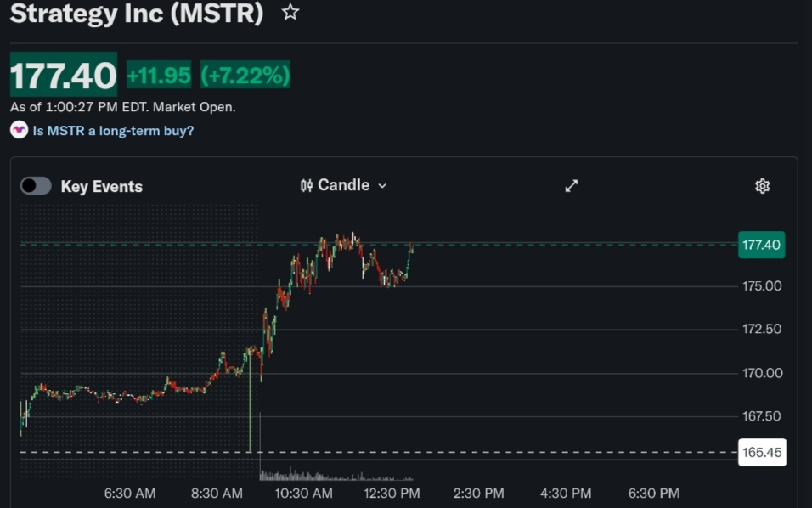The width and height of the screenshot is (812, 508).
Task: Click the candlestick icon beside Candle
Action: (x=306, y=185)
